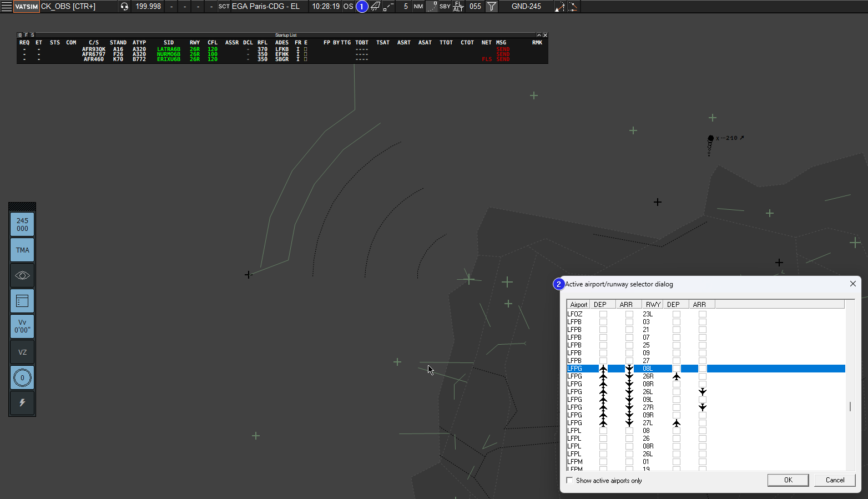The height and width of the screenshot is (499, 868).
Task: Click the lightning bolt icon in the side panel
Action: 22,403
